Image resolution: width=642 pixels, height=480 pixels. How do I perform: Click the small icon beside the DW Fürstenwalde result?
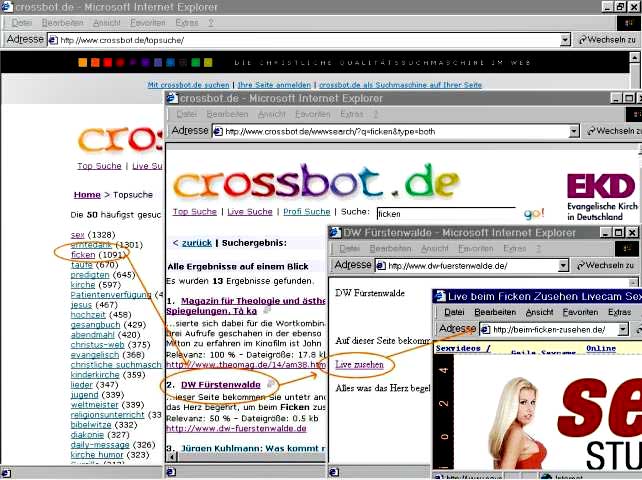[x=271, y=384]
